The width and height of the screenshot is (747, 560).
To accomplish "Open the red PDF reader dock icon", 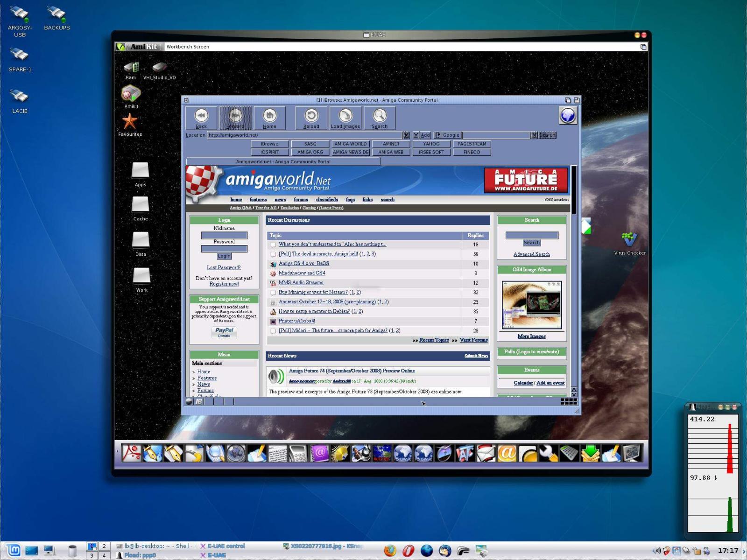I will [132, 453].
